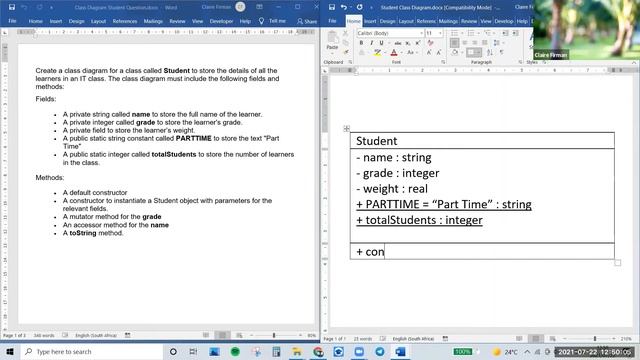640x360 pixels.
Task: Click the Show/Hide paragraph marks icon
Action: click(x=502, y=52)
